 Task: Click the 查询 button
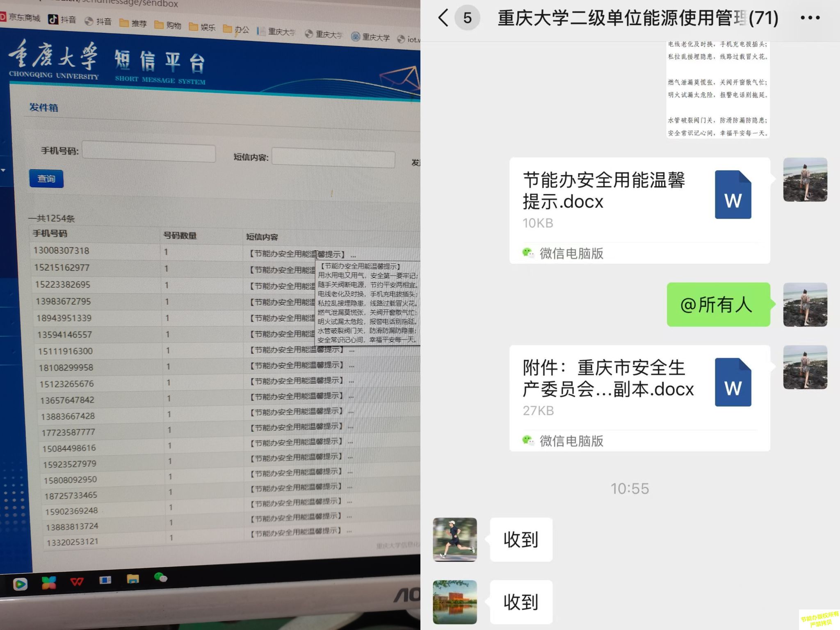coord(46,179)
